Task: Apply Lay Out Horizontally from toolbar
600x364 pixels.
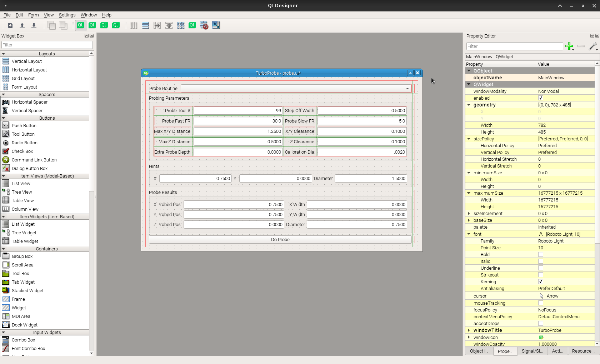Action: pos(134,25)
